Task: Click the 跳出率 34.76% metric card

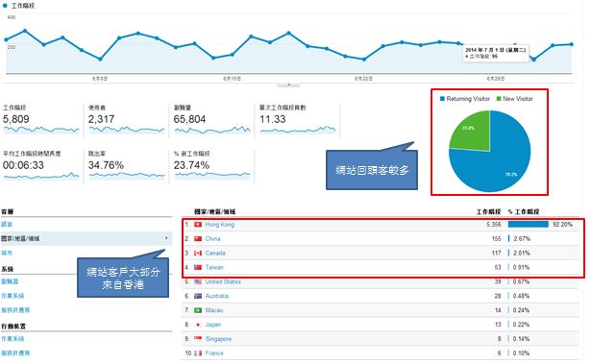Action: tap(126, 166)
